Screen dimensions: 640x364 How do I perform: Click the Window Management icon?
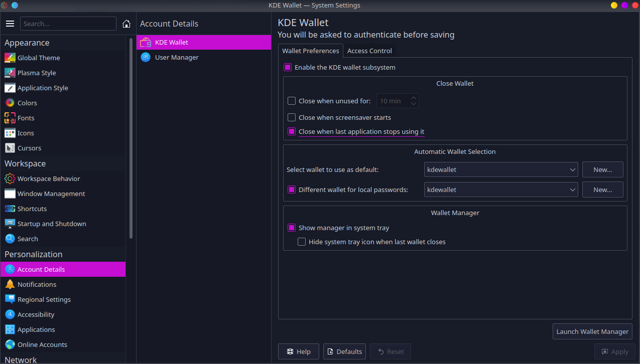10,194
